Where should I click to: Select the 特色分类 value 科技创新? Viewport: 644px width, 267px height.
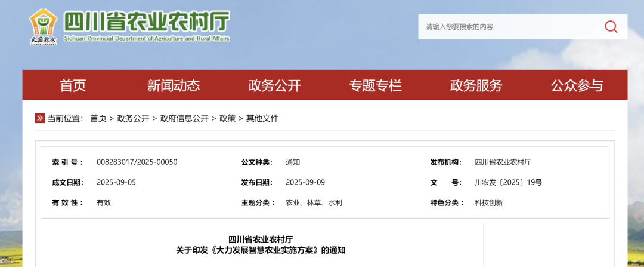(x=489, y=203)
